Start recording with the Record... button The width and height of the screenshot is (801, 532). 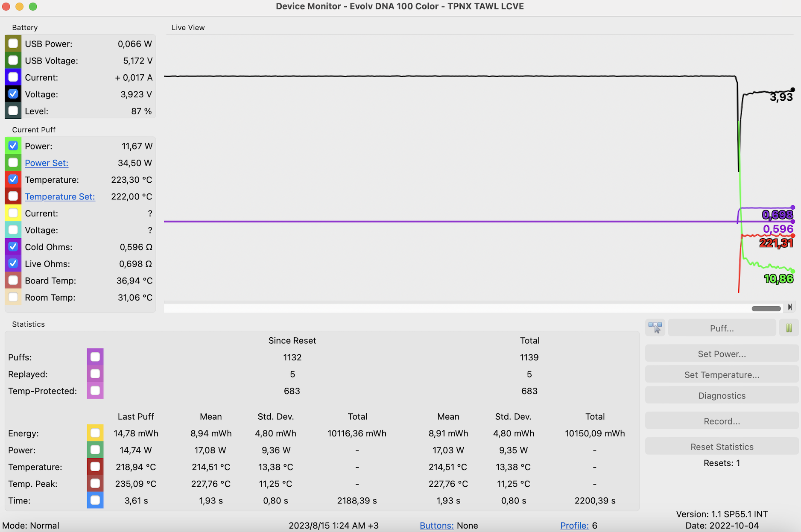tap(722, 421)
